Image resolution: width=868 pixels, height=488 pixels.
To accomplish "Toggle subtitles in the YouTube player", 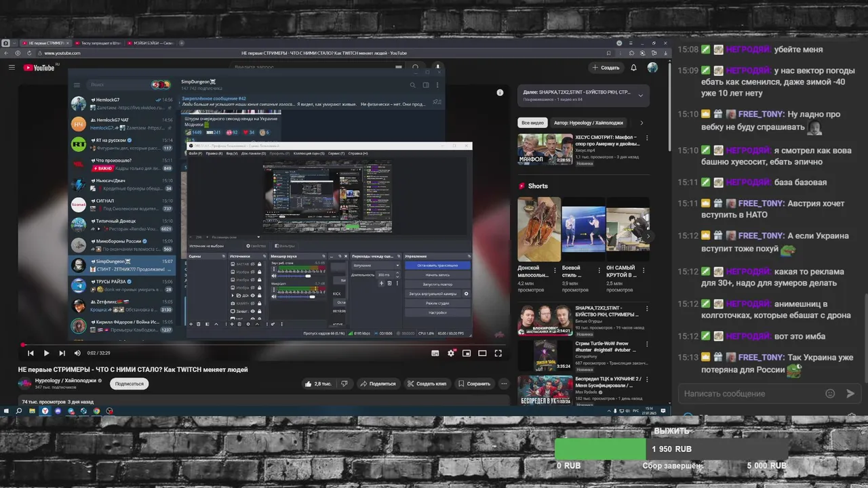I will 435,353.
